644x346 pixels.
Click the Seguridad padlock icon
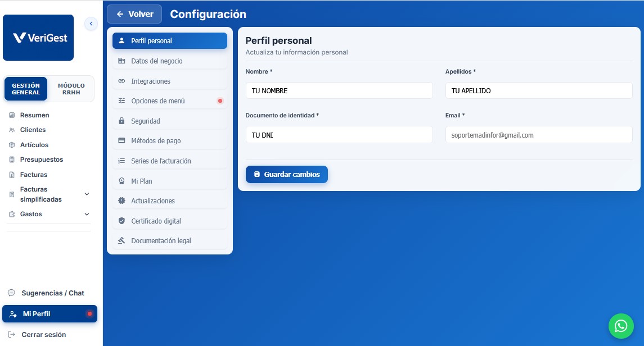point(121,121)
